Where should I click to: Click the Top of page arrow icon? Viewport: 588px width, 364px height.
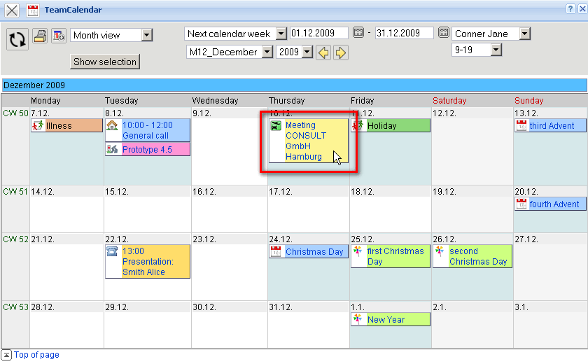pos(6,355)
